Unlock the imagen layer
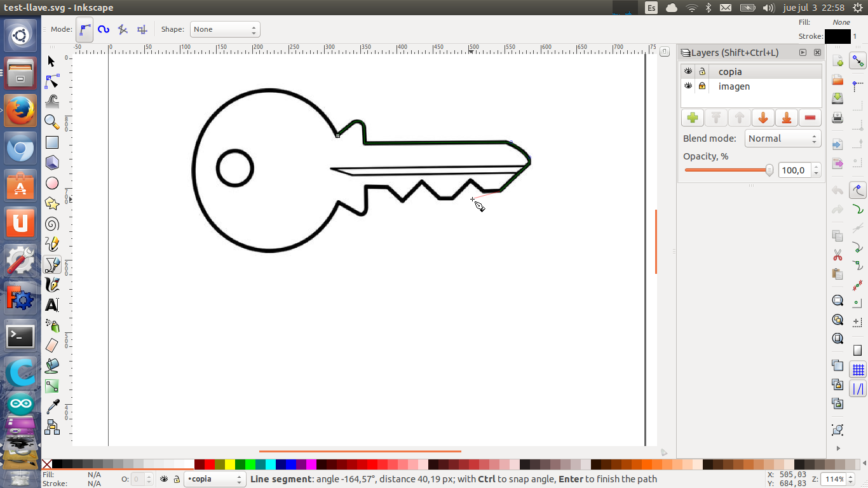Image resolution: width=868 pixels, height=488 pixels. [x=702, y=86]
